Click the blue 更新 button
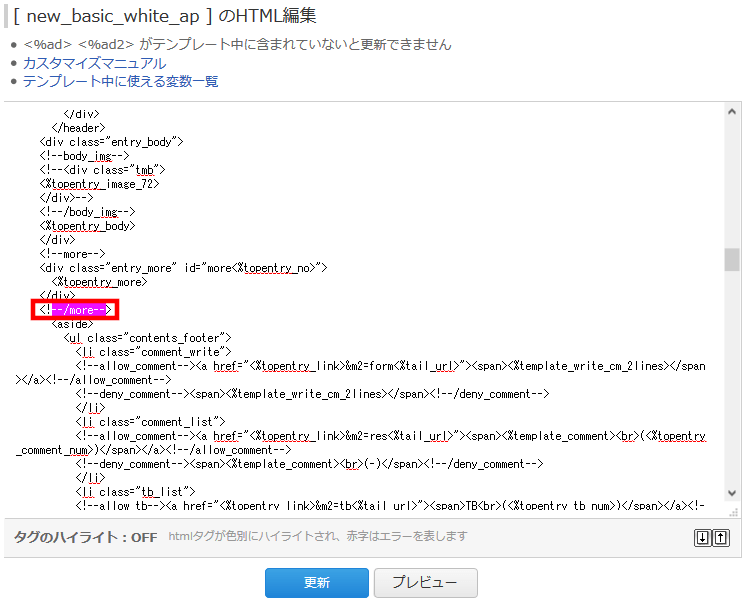This screenshot has width=745, height=604. pos(316,583)
